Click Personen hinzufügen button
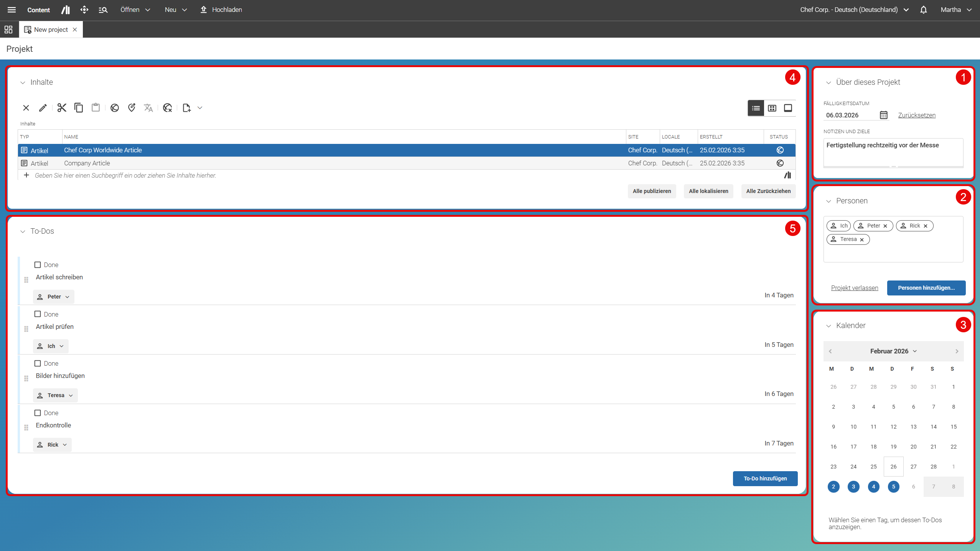The width and height of the screenshot is (980, 551). click(x=926, y=288)
